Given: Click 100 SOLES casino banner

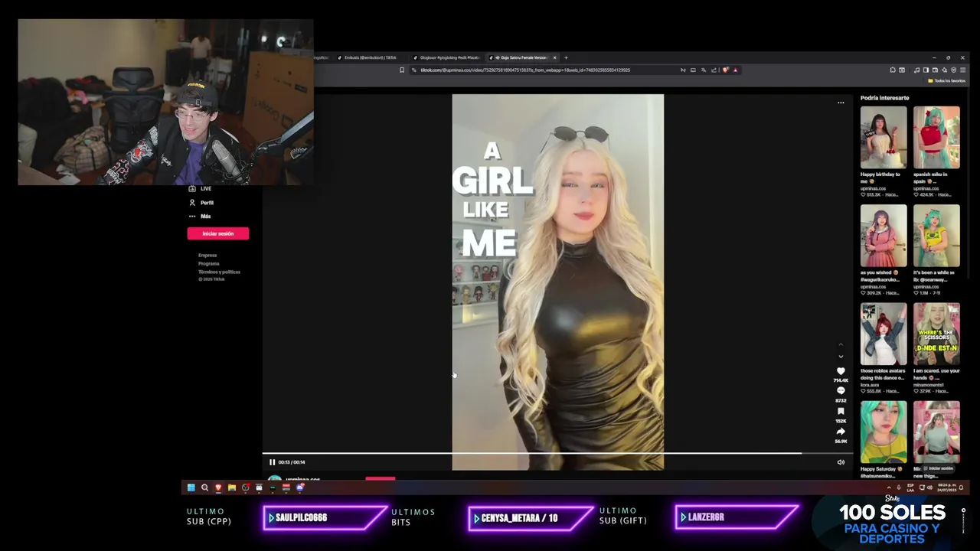Looking at the screenshot, I should [893, 521].
